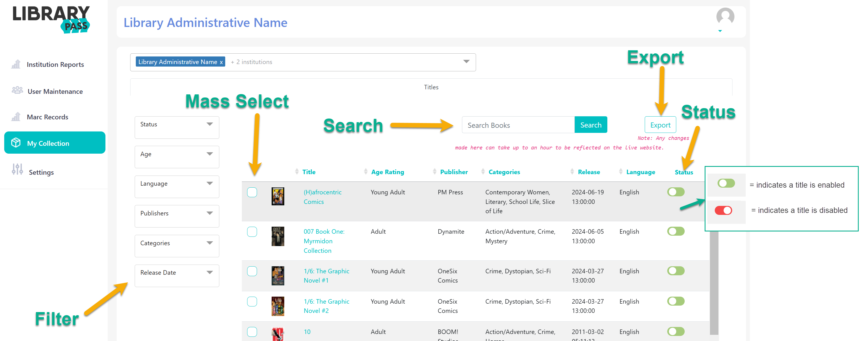Sort by Age Rating column arrows
The height and width of the screenshot is (341, 868).
tap(366, 171)
